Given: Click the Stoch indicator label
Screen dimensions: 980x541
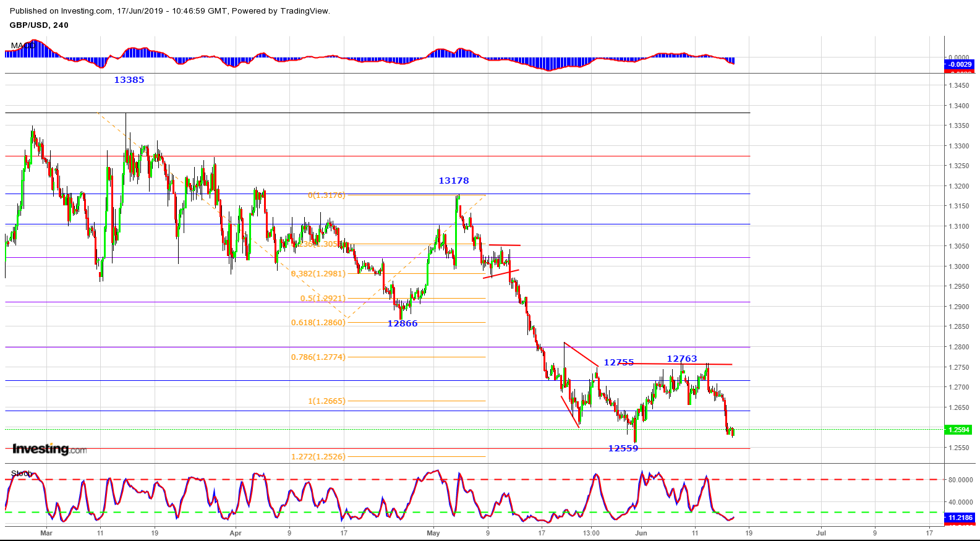Looking at the screenshot, I should [21, 474].
